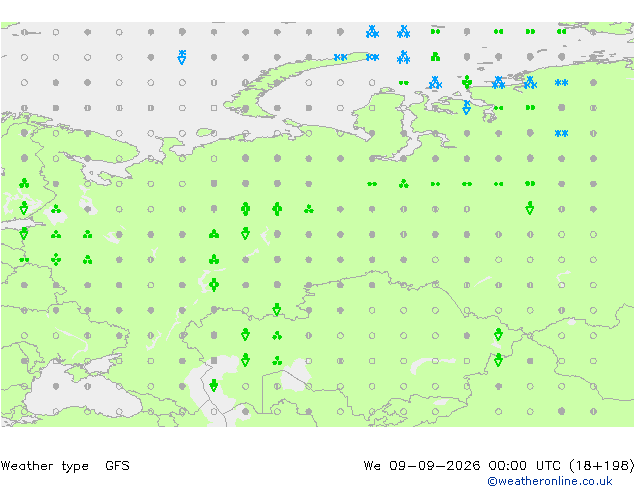The height and width of the screenshot is (490, 634).
Task: Click the green shower symbol on the Kazakhstan northern border
Action: click(277, 309)
